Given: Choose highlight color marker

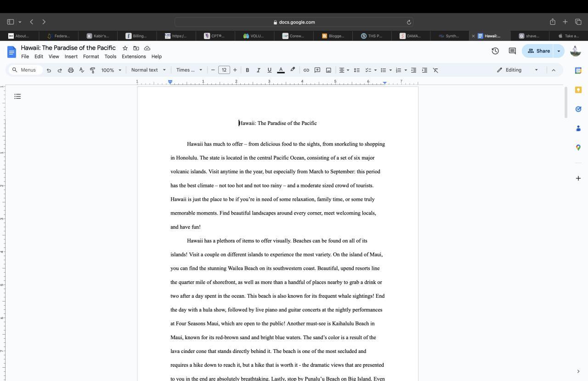Looking at the screenshot, I should point(293,70).
